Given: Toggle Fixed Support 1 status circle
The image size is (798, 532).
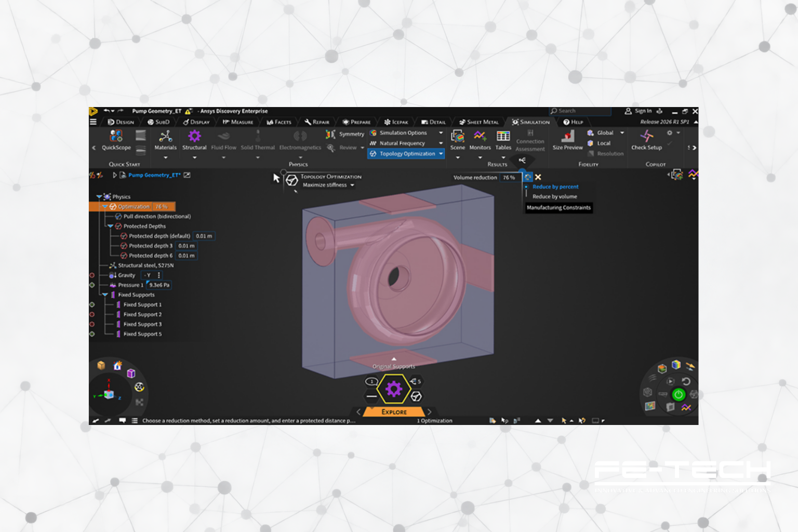Looking at the screenshot, I should (x=92, y=305).
